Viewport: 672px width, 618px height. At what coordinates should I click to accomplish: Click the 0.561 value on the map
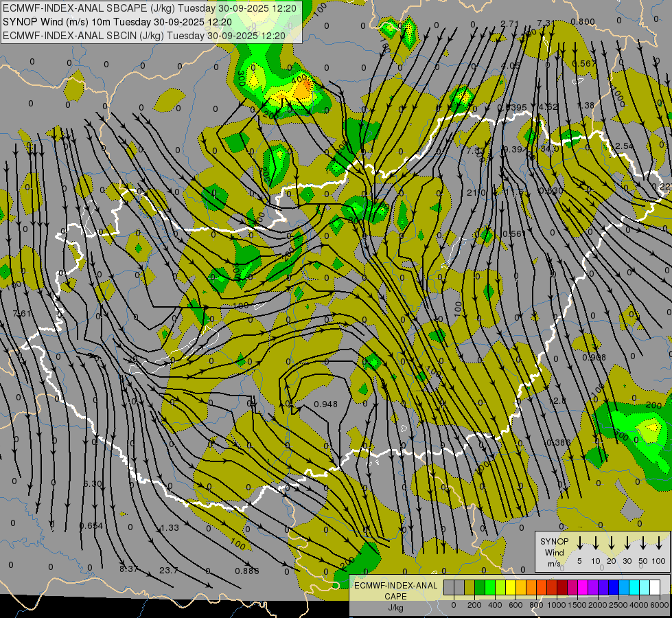pyautogui.click(x=514, y=233)
